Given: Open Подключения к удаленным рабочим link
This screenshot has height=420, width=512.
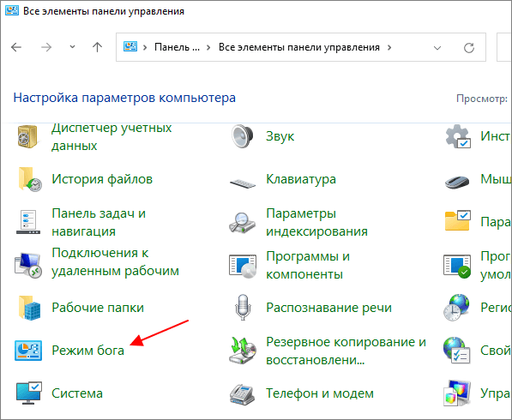Looking at the screenshot, I should (x=115, y=261).
